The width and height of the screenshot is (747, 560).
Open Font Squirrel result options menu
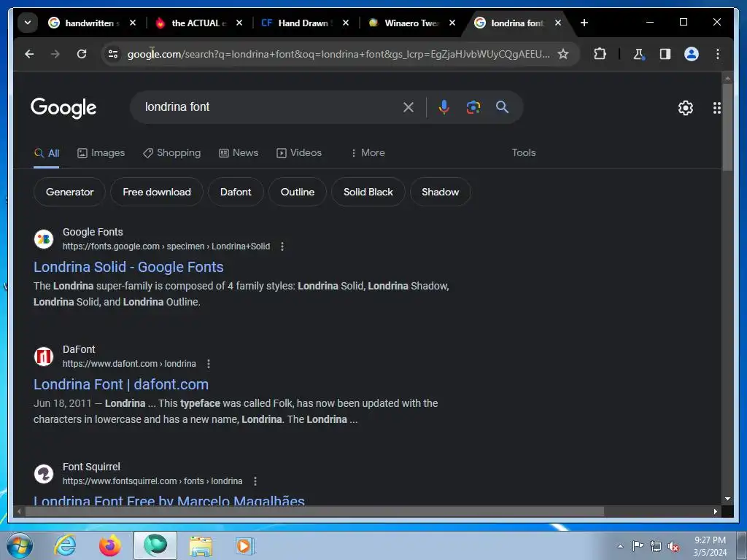(255, 481)
